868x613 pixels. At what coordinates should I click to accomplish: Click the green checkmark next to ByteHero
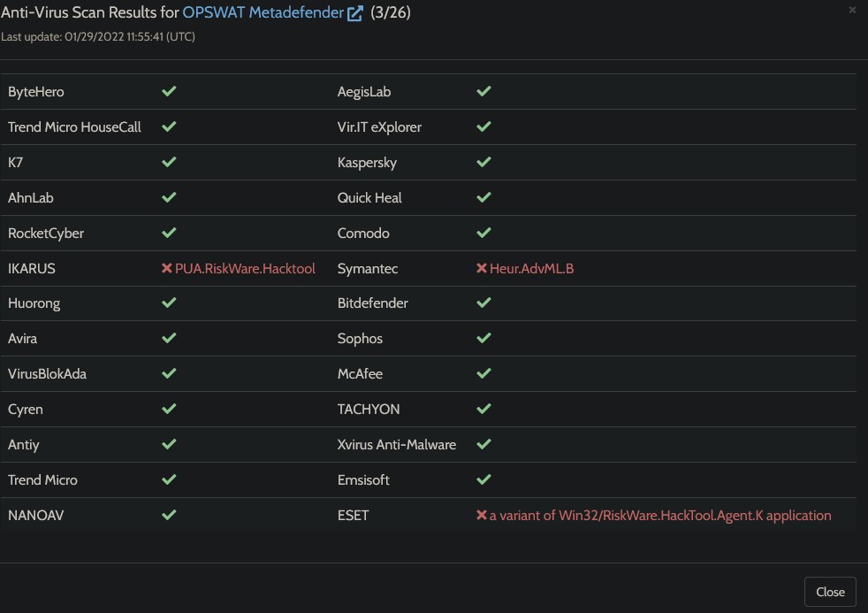169,92
